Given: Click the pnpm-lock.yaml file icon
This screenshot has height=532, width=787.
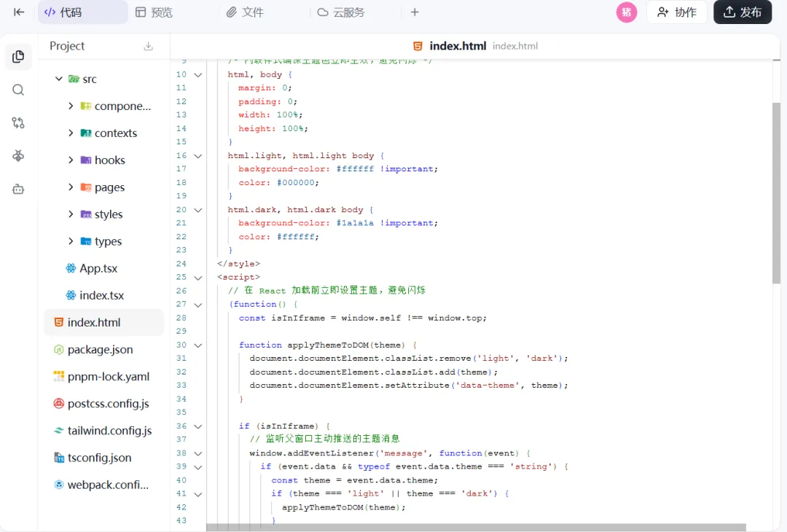Looking at the screenshot, I should point(59,377).
